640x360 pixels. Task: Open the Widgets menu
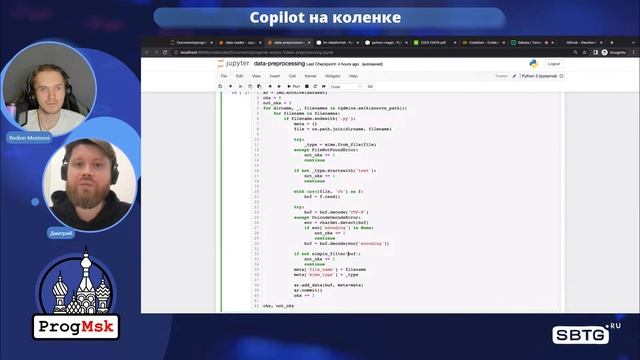tap(332, 76)
